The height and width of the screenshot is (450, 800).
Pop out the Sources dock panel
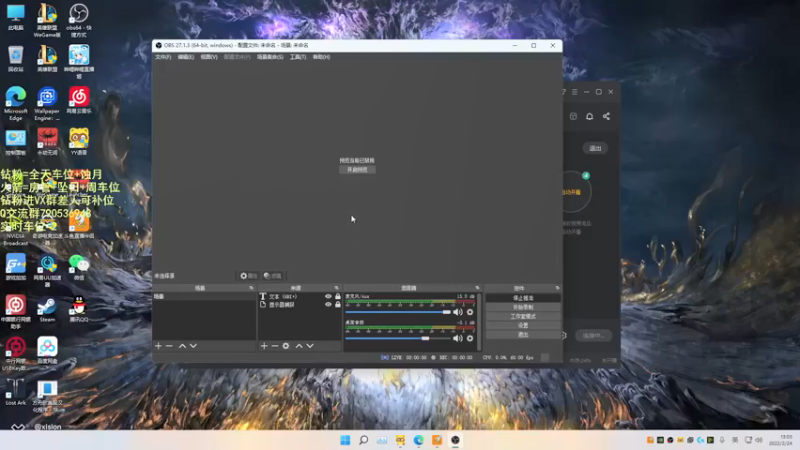(x=336, y=288)
